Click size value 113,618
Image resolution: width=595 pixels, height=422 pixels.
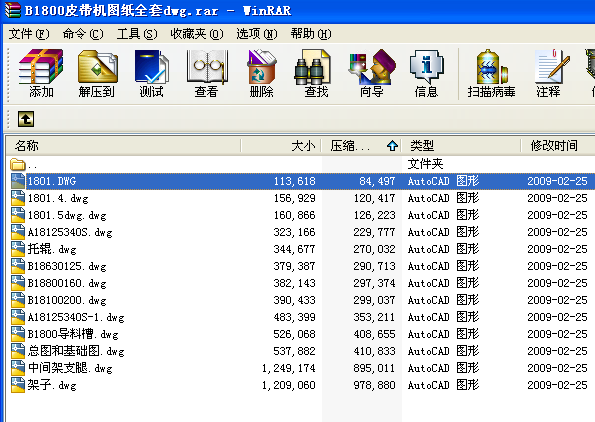[295, 181]
